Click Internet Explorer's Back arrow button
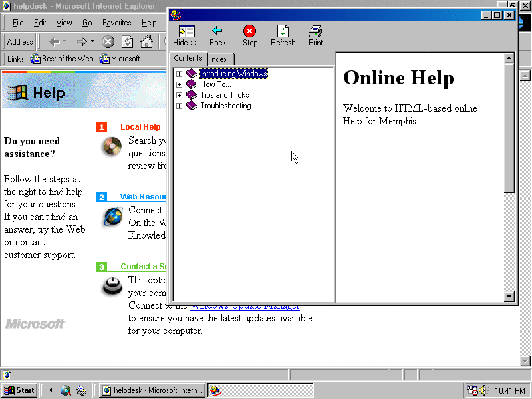This screenshot has height=399, width=532. [x=55, y=42]
